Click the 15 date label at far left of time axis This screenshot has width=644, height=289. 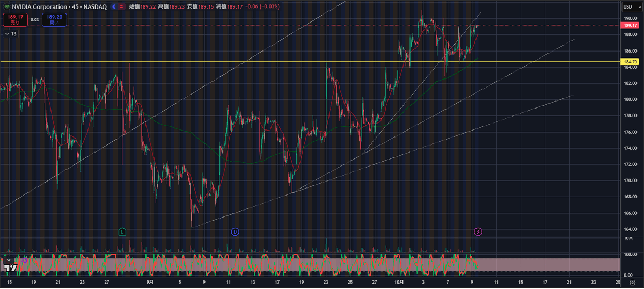(9, 281)
